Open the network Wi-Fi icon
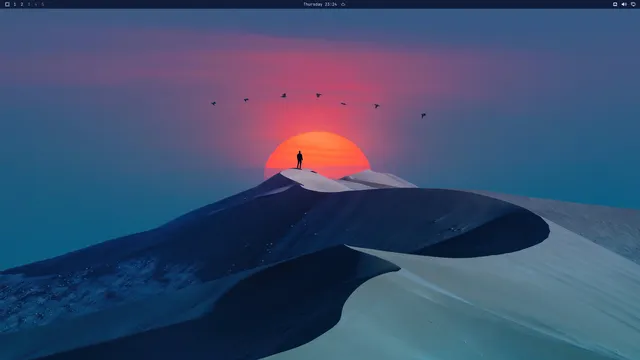 click(x=633, y=4)
